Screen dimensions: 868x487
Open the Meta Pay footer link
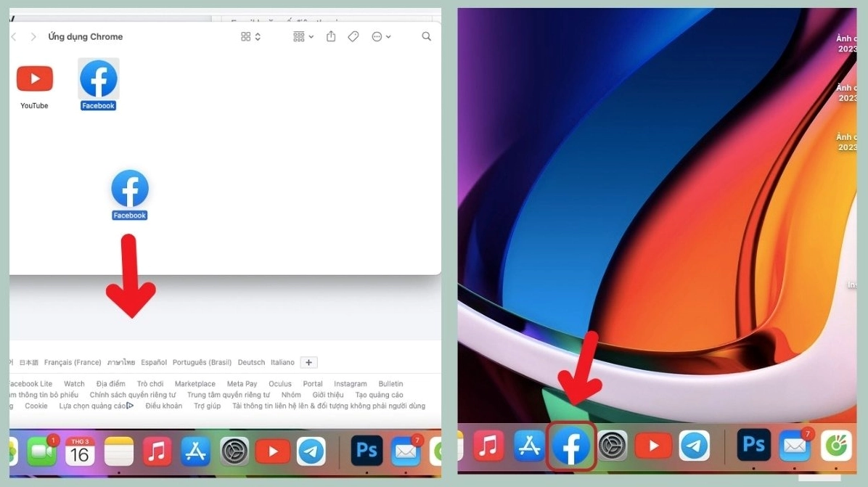pos(242,384)
